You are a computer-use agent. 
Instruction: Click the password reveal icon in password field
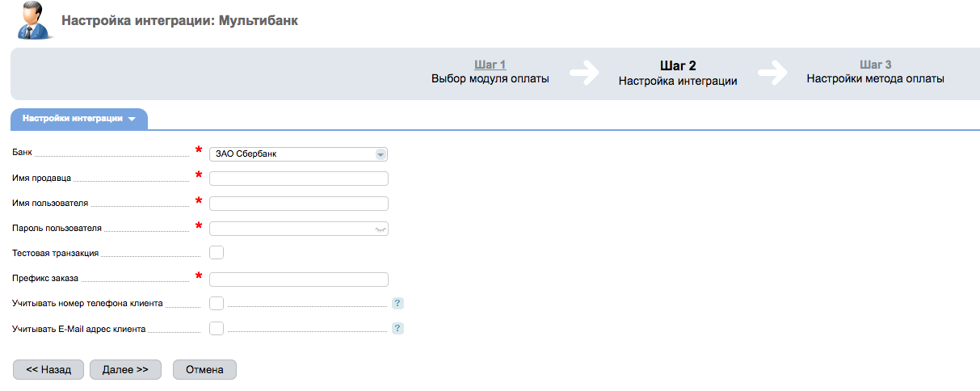(380, 229)
